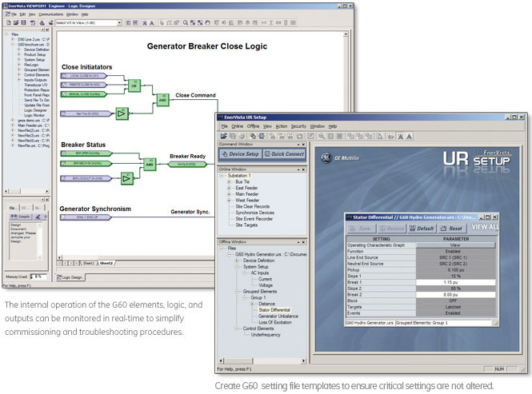Click the Underfrequency tree item
The image size is (532, 394).
pos(266,335)
